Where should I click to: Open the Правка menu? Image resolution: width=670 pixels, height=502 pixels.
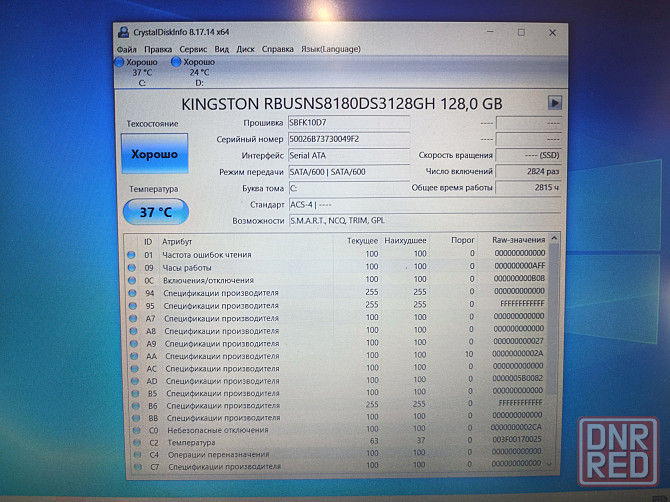point(158,49)
